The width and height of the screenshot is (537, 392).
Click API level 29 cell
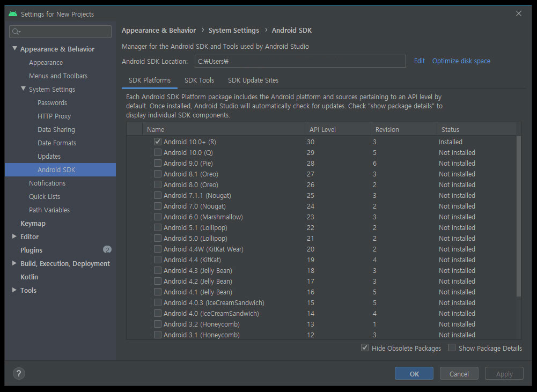click(310, 152)
